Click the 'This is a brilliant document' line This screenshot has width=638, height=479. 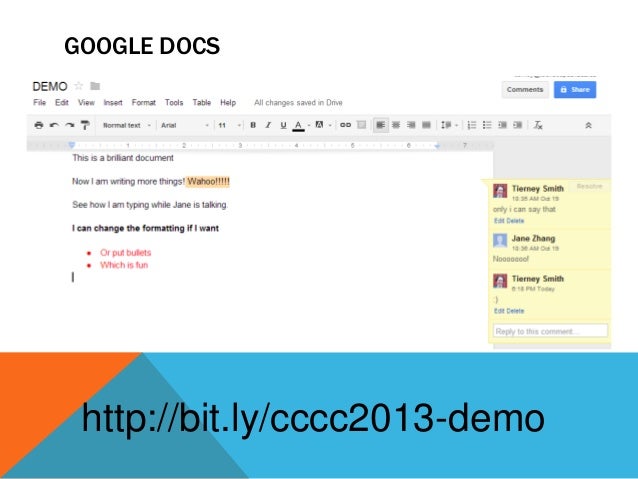click(123, 158)
